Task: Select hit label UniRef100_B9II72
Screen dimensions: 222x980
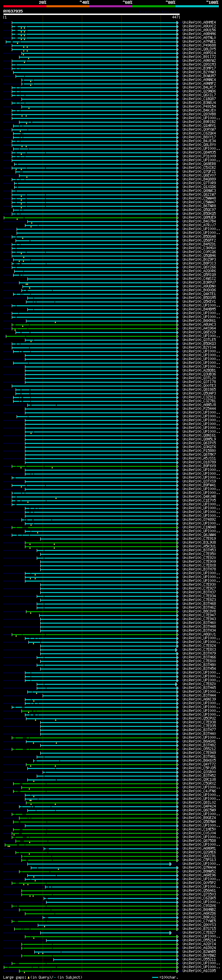Action: pos(199,57)
